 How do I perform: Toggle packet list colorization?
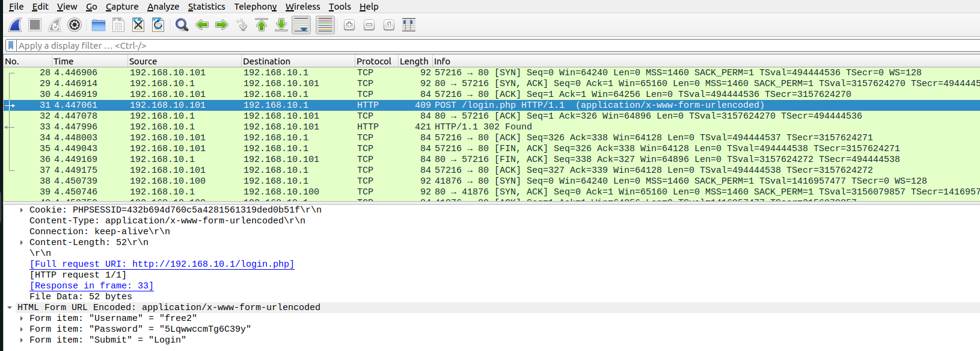[x=325, y=25]
